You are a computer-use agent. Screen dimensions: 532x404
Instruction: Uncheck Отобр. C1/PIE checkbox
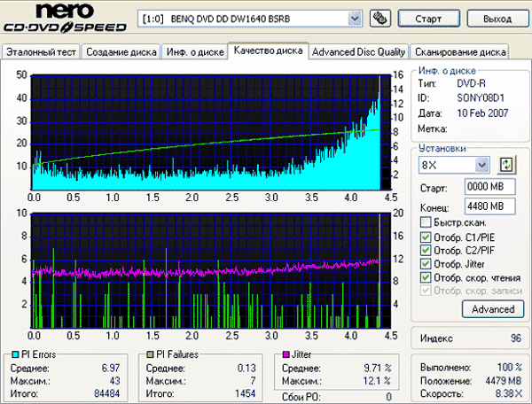(426, 237)
